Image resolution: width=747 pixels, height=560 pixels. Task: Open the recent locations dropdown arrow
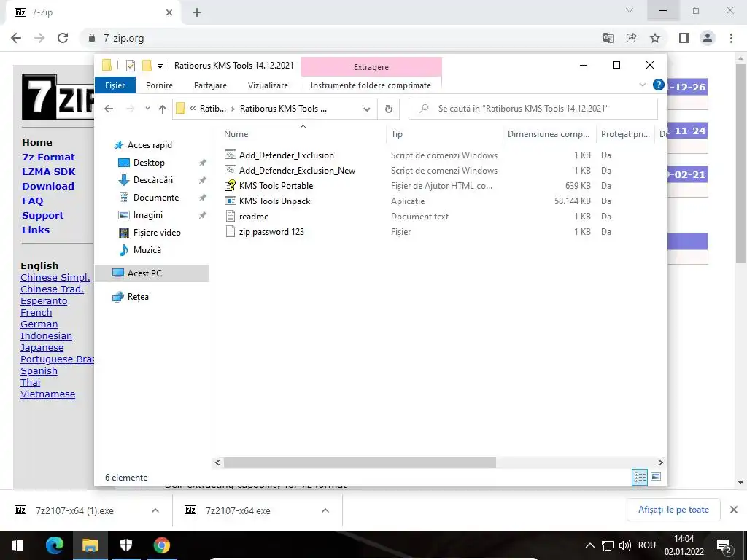coord(147,109)
